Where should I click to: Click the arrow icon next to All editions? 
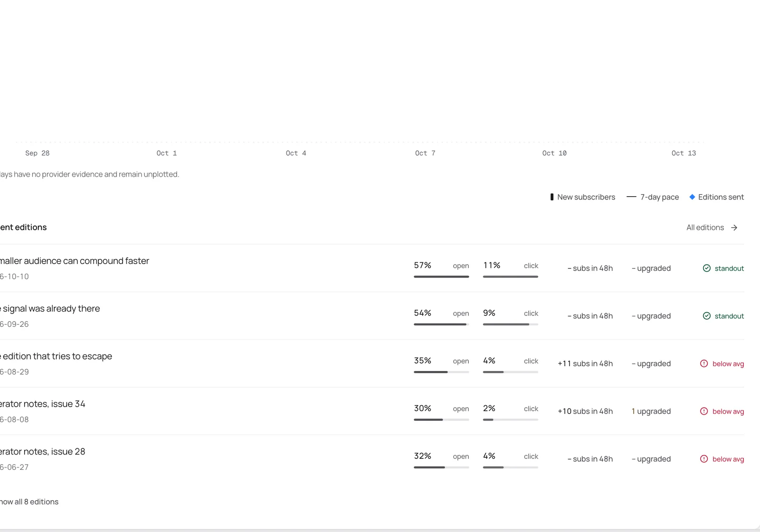(x=734, y=228)
